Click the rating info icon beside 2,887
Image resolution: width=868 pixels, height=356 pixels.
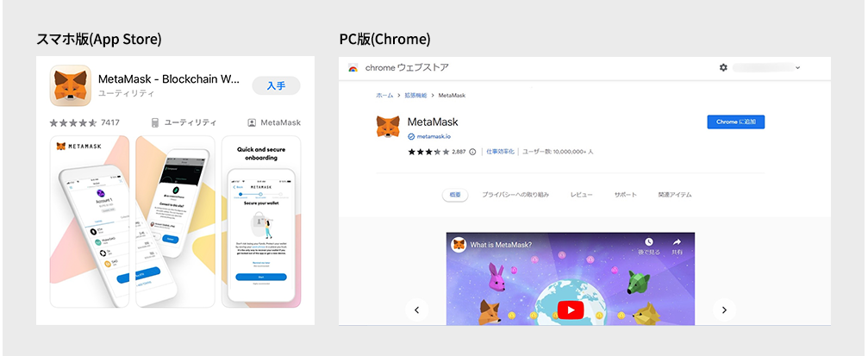pos(472,152)
